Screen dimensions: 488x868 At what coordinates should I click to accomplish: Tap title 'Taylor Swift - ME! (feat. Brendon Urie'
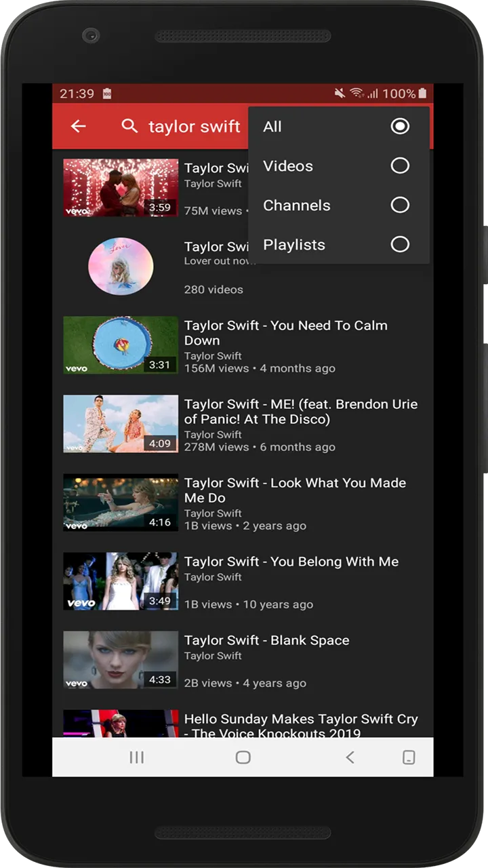pos(301,412)
